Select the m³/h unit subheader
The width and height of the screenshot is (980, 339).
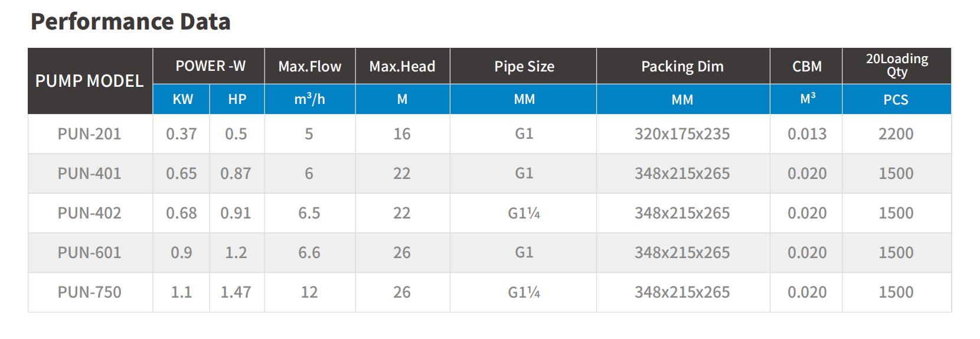click(x=309, y=99)
